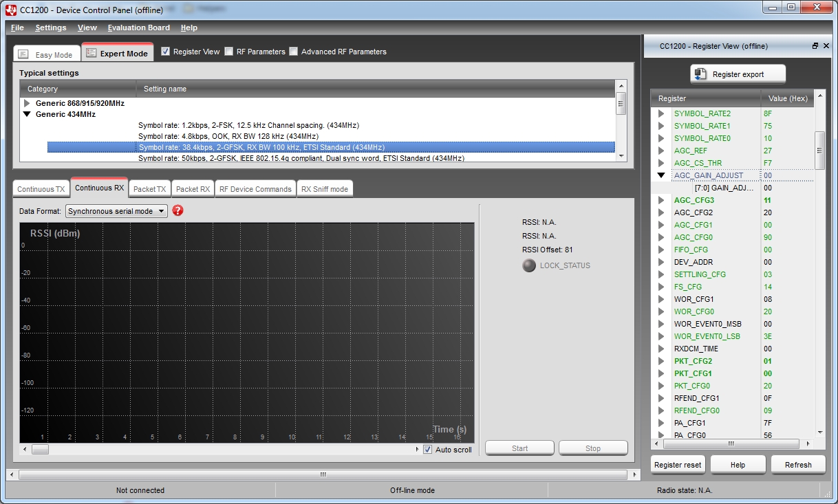Image resolution: width=838 pixels, height=504 pixels.
Task: Click the Setting name column header
Action: click(375, 89)
